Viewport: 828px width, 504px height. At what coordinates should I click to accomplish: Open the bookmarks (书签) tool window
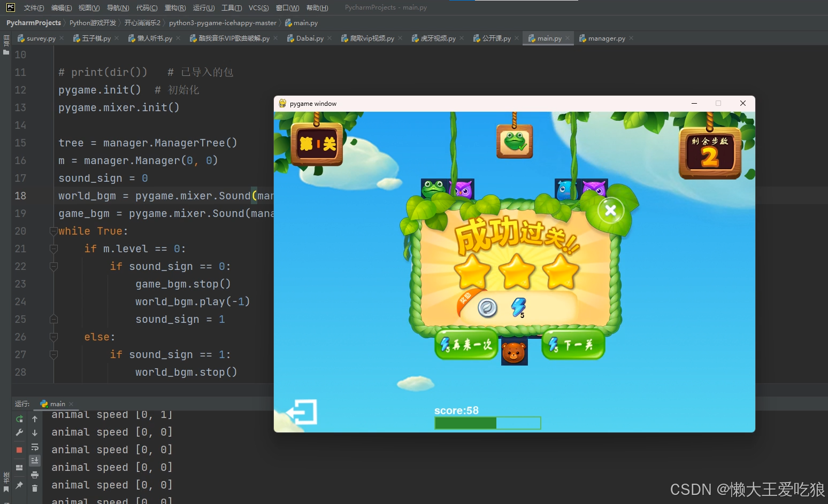click(6, 482)
